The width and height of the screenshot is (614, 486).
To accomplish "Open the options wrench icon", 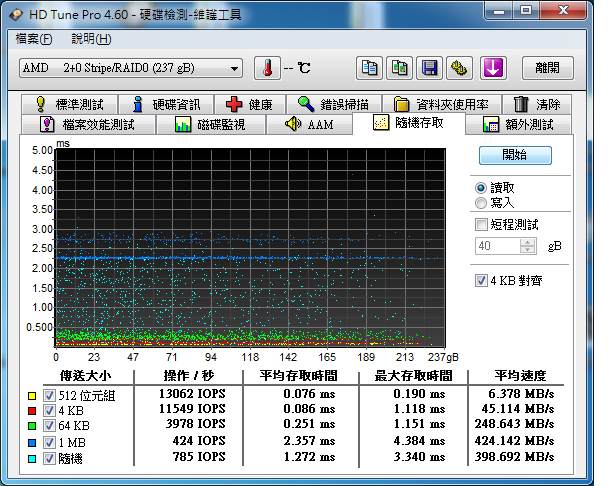I will (459, 68).
